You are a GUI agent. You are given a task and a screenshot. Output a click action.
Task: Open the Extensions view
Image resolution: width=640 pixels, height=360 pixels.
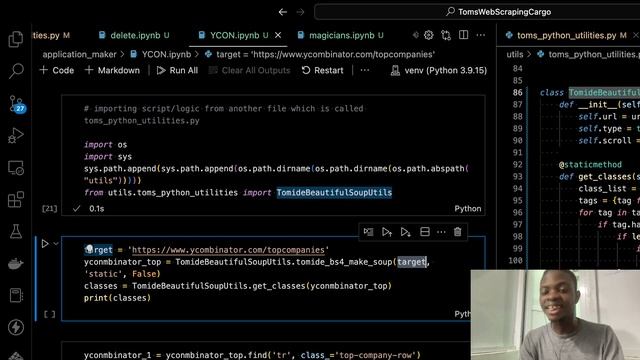[x=16, y=200]
